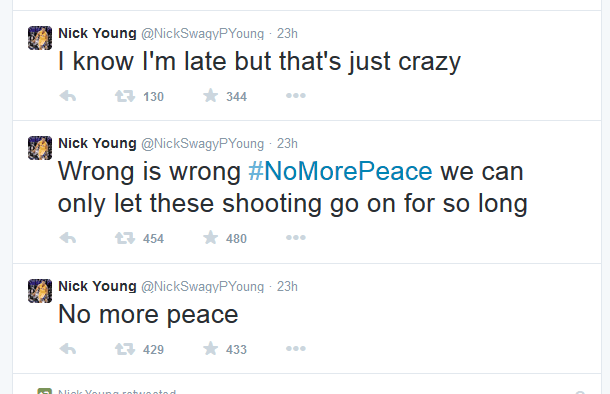The width and height of the screenshot is (610, 394).
Task: Reply to the "No more peace" tweet
Action: click(x=68, y=348)
